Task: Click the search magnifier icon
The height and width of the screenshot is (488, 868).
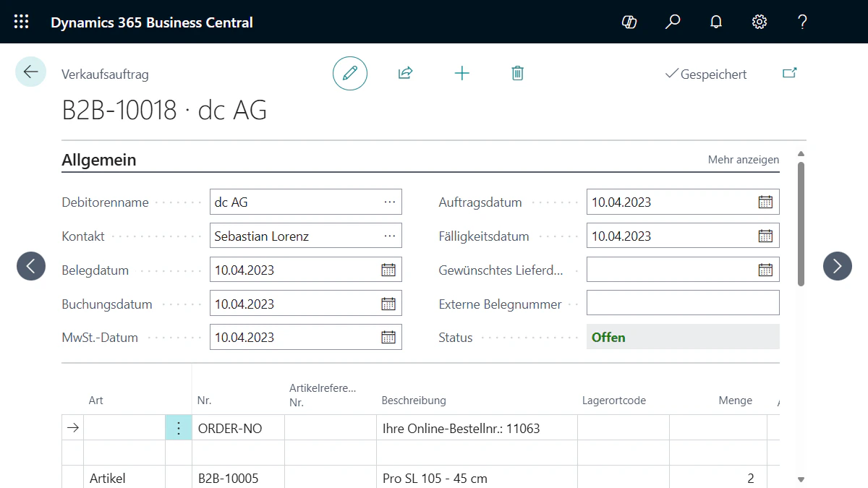Action: (x=673, y=22)
